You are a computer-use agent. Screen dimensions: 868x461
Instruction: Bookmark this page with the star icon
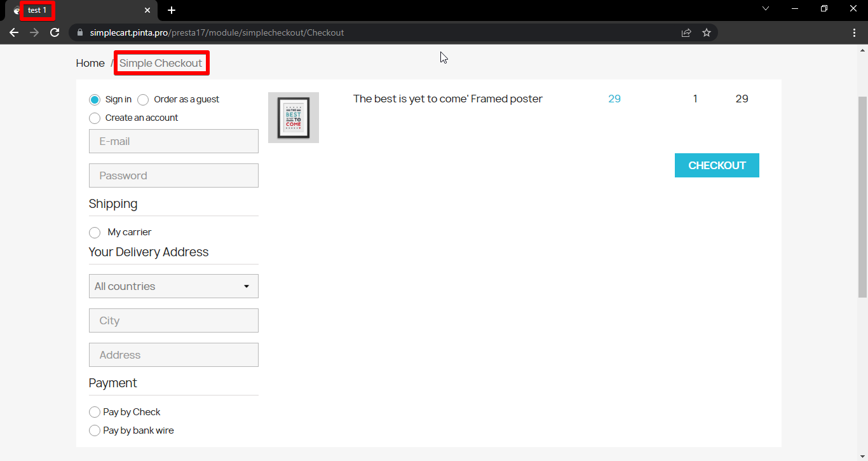[x=707, y=32]
